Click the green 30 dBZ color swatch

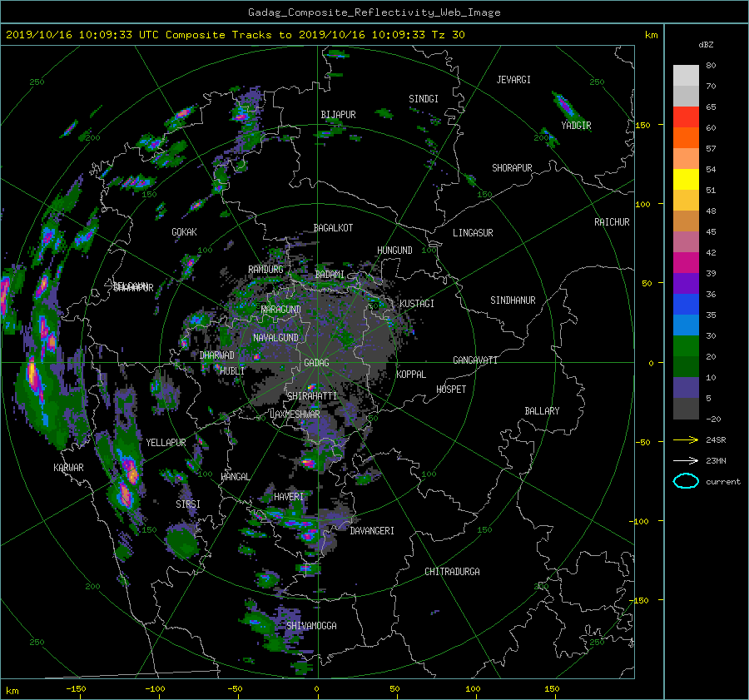(x=686, y=346)
